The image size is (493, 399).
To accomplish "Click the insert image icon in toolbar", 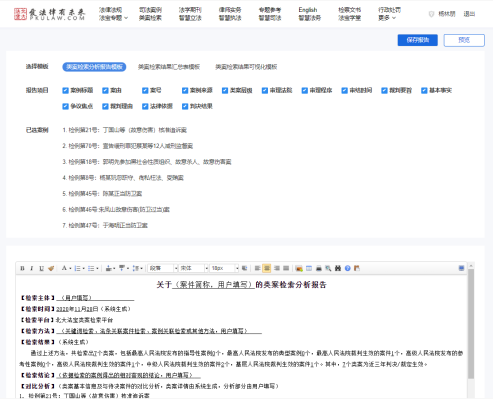I will click(299, 268).
